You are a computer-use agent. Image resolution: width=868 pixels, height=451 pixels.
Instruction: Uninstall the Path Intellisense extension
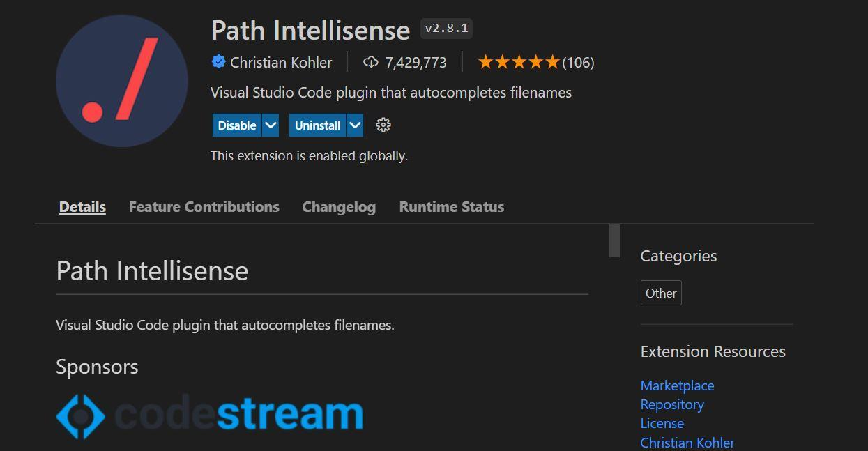(x=318, y=125)
